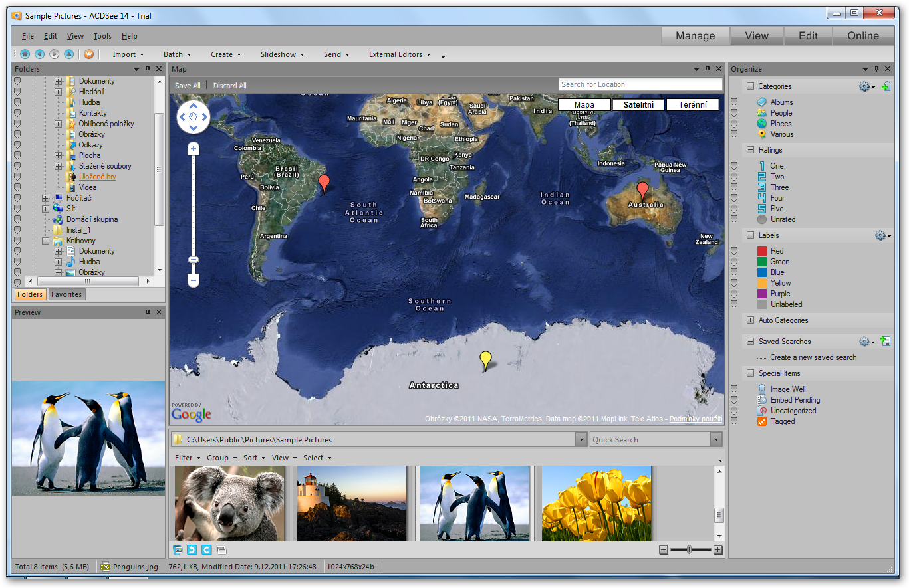This screenshot has width=909, height=588.
Task: Click Create a new saved search
Action: click(x=813, y=357)
